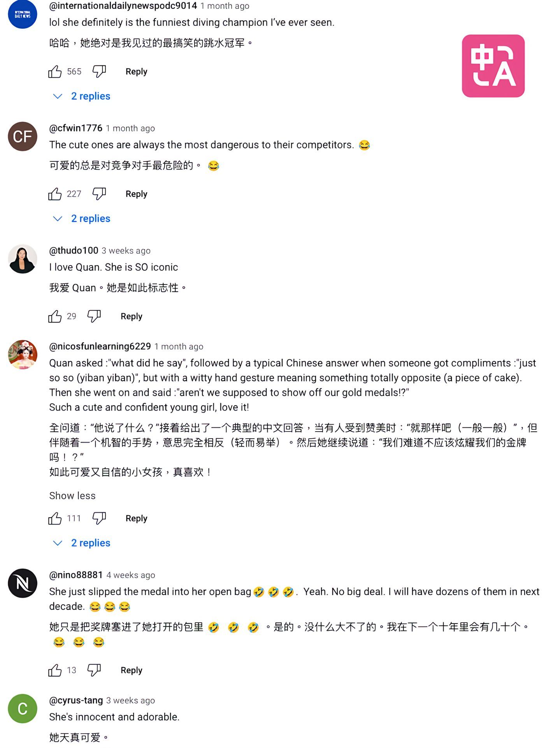This screenshot has width=560, height=748.
Task: Expand 2 replies under @nicosfunlearning6229 comment
Action: click(82, 543)
